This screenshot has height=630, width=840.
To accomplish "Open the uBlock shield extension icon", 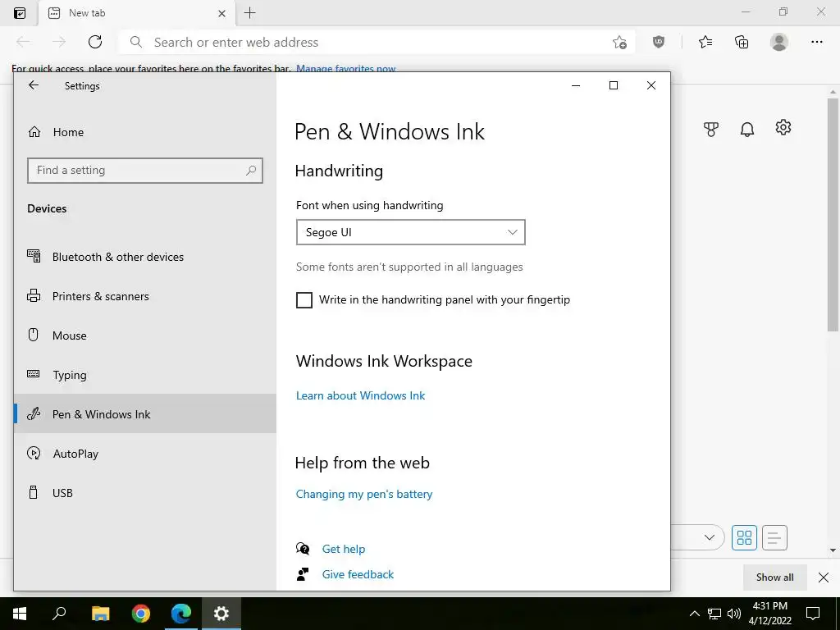I will coord(659,42).
